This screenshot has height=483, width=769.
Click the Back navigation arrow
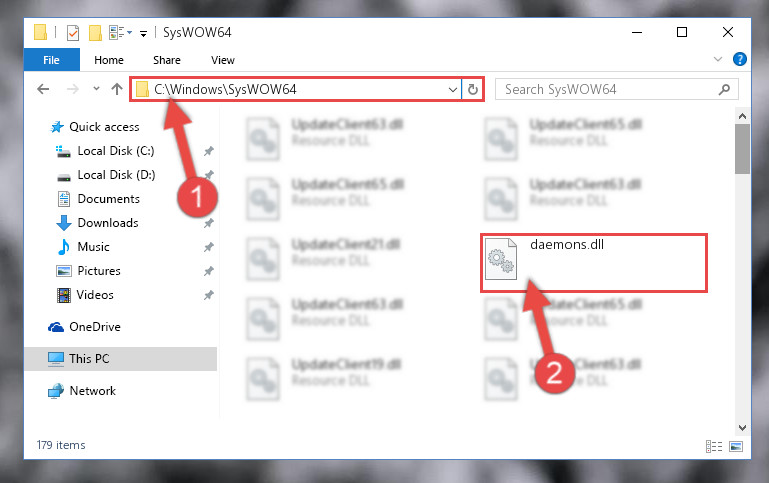[43, 89]
